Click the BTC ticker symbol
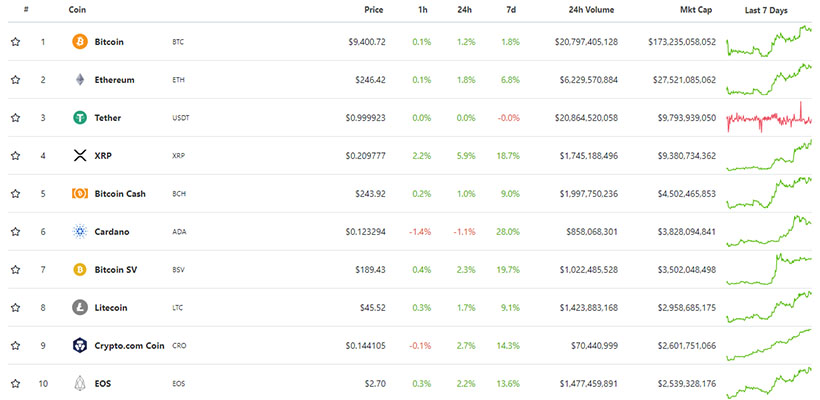This screenshot has width=820, height=400. coord(178,42)
